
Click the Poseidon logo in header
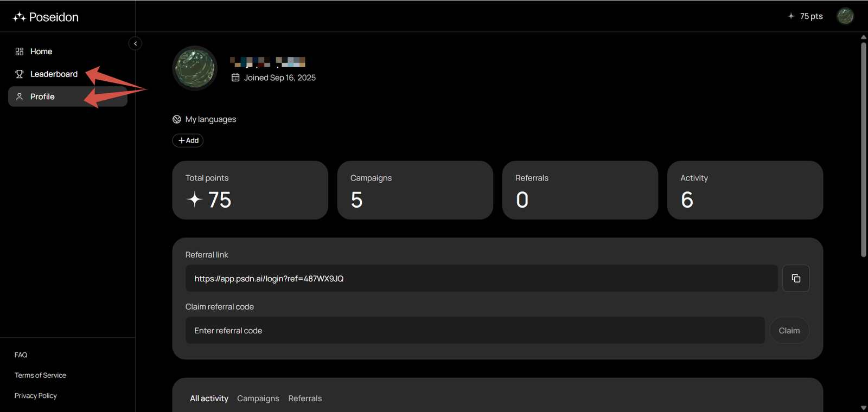point(46,17)
